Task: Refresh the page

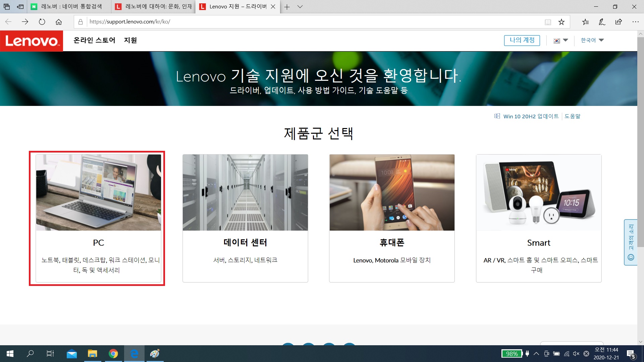Action: pyautogui.click(x=42, y=22)
